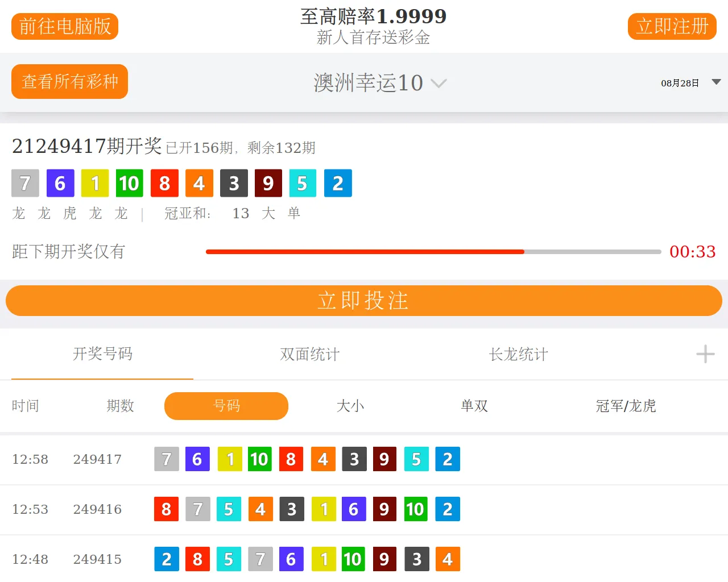Click the 立即注册 button
Image resolution: width=728 pixels, height=582 pixels.
click(x=672, y=27)
